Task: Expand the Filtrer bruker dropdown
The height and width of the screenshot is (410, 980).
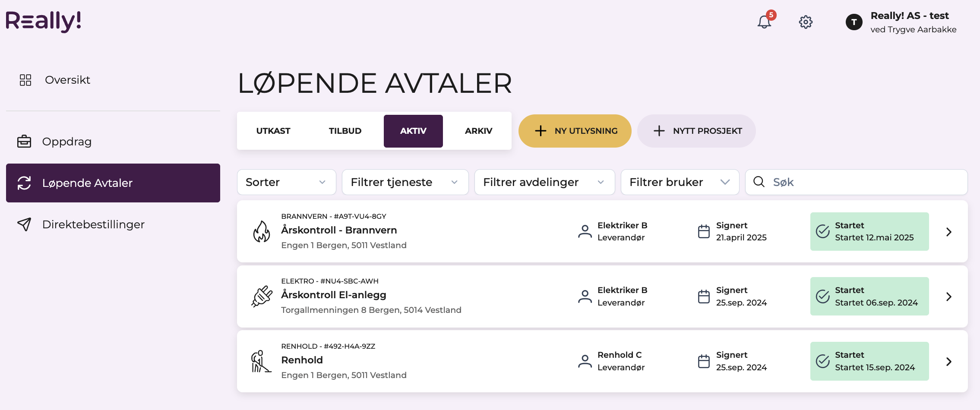Action: pos(680,182)
